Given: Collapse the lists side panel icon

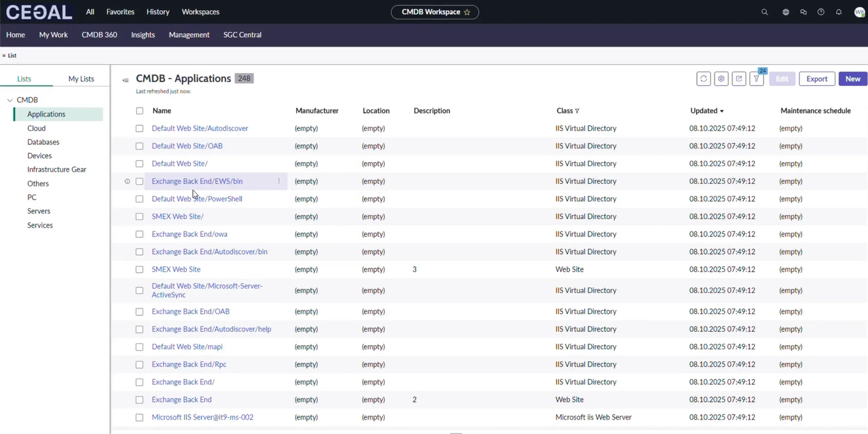Looking at the screenshot, I should click(125, 80).
